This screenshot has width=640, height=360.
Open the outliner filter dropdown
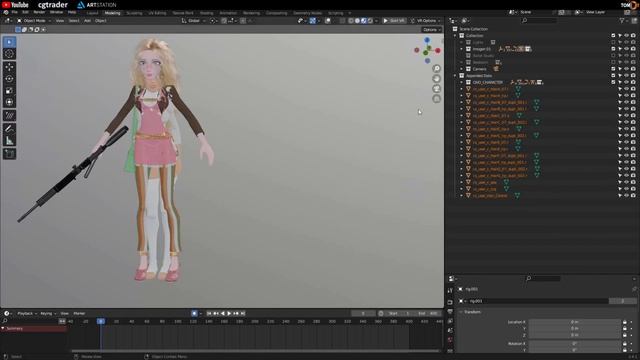coord(623,20)
